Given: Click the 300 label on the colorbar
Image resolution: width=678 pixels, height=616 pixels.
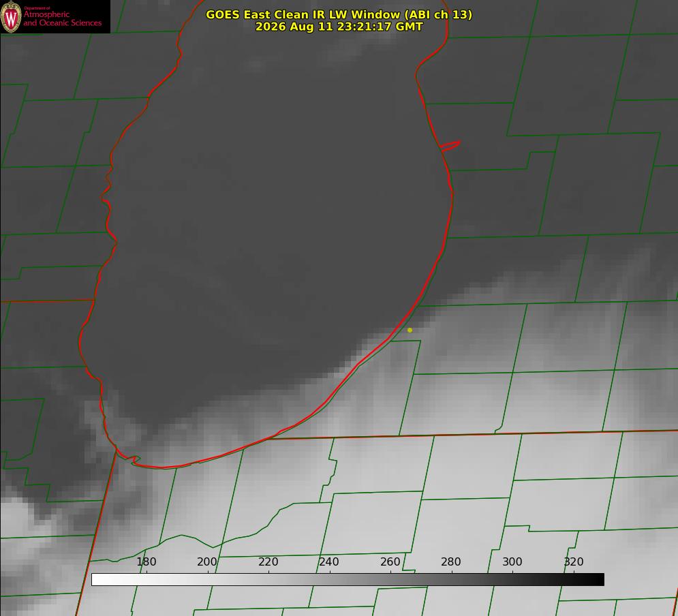Looking at the screenshot, I should click(512, 561).
